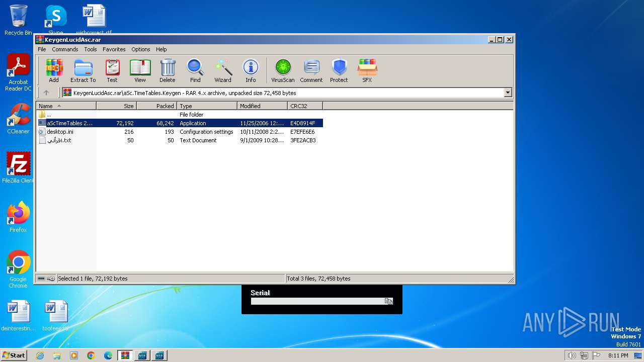The height and width of the screenshot is (362, 644).
Task: Click the "Text Document" type cell
Action: tap(198, 140)
